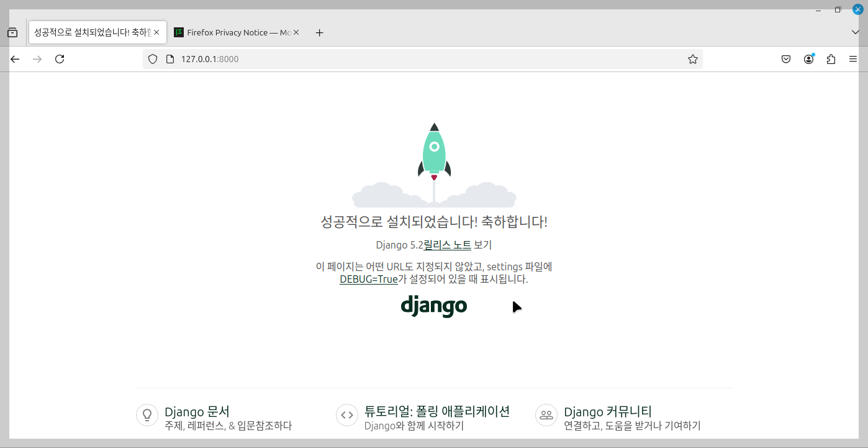
Task: Click the greyed forward arrow button
Action: point(37,59)
